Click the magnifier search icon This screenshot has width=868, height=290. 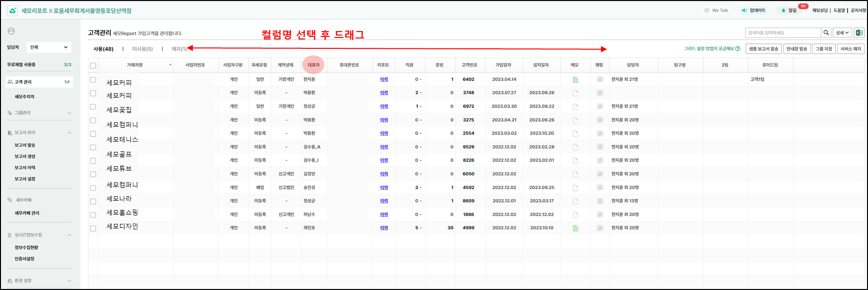[826, 33]
